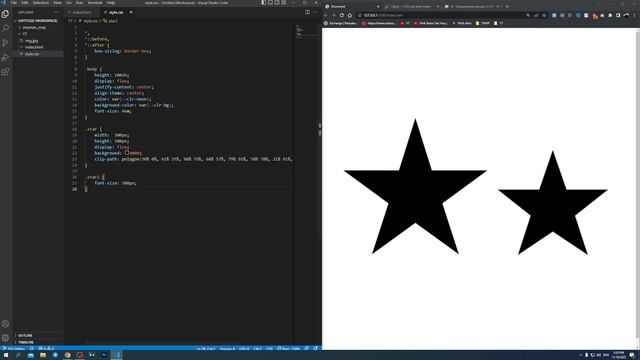640x360 pixels.
Task: Open Source Control view in activity bar
Action: tap(5, 42)
